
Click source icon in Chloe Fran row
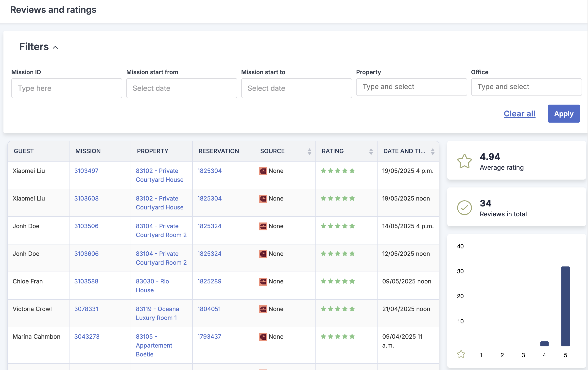(263, 281)
